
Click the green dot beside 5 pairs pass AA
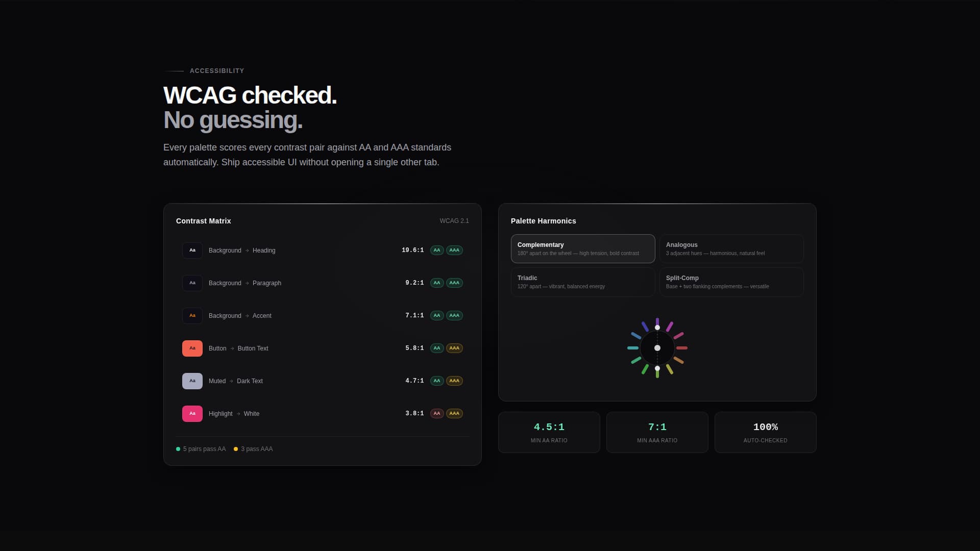click(x=178, y=449)
